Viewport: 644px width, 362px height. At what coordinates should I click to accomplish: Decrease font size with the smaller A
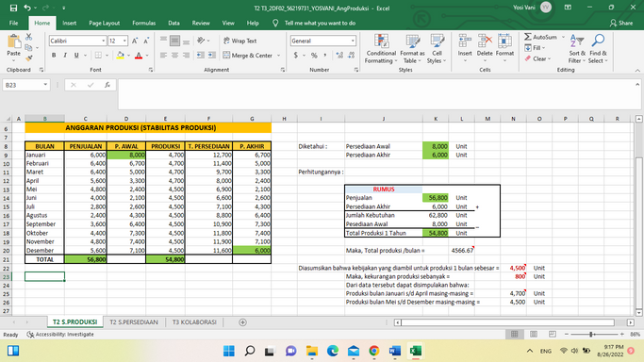pyautogui.click(x=146, y=41)
